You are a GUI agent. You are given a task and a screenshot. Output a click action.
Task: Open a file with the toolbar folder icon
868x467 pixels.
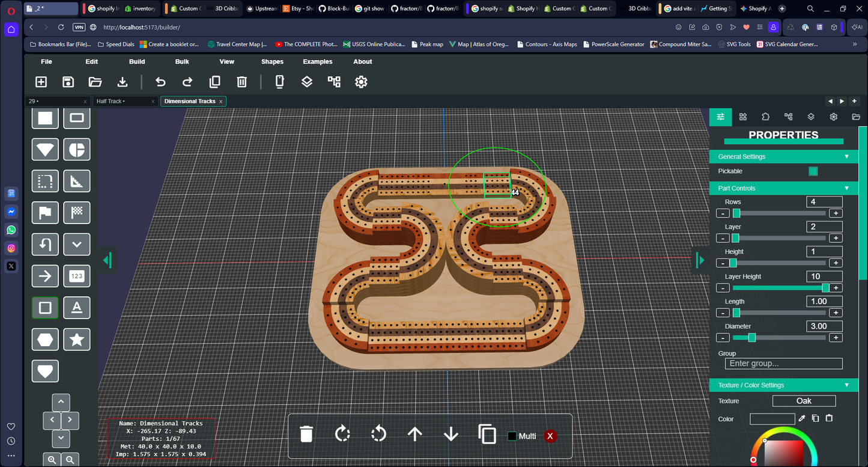click(x=95, y=82)
